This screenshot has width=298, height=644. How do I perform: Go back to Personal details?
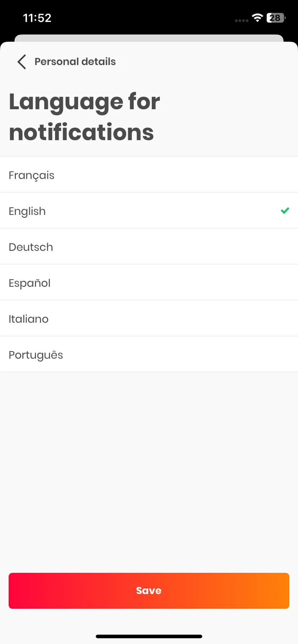click(x=75, y=62)
